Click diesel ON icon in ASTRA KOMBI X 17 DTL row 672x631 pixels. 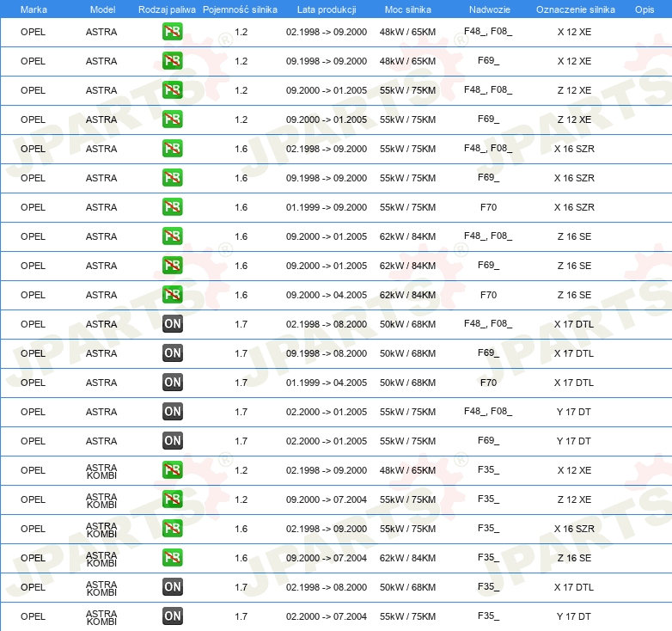tap(172, 587)
